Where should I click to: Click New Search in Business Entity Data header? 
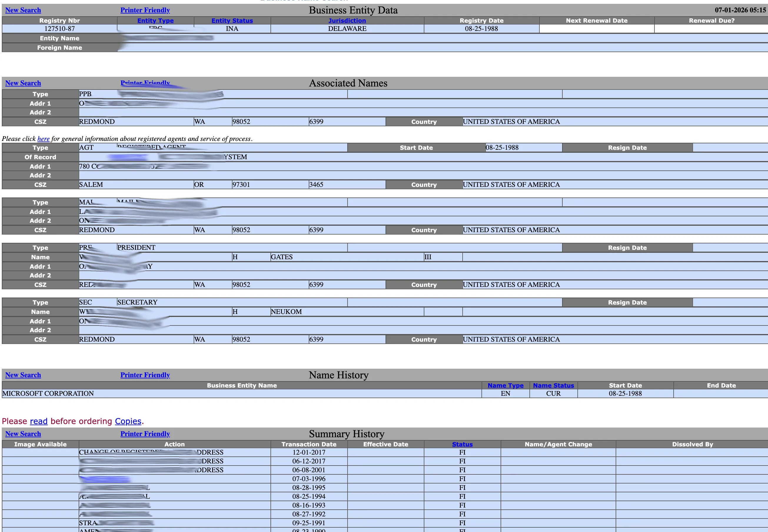coord(23,10)
